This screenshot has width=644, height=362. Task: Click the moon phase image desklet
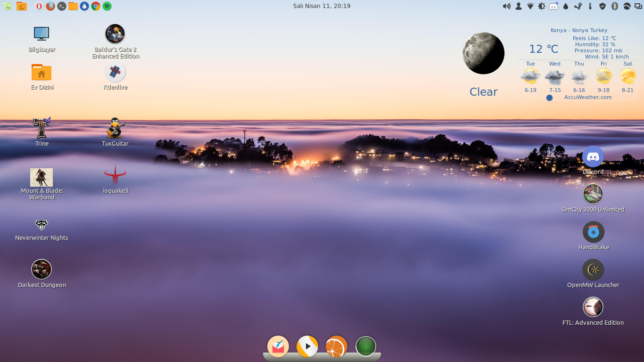tap(483, 53)
